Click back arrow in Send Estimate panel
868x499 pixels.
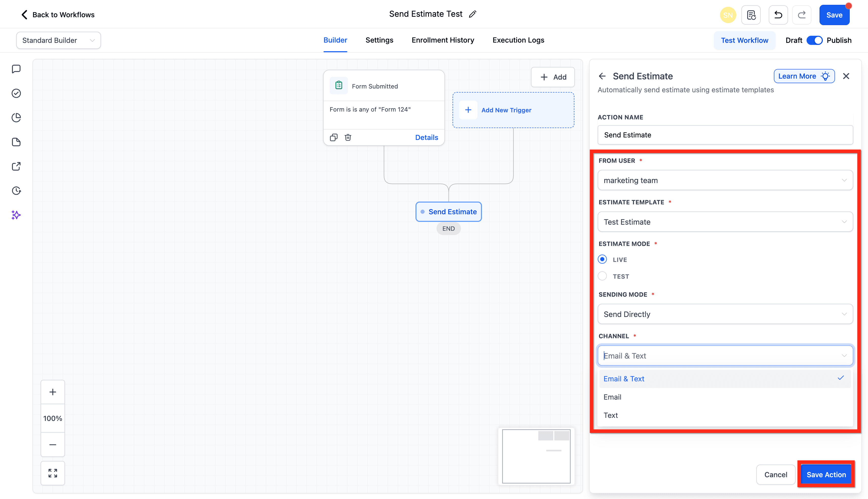pos(602,76)
